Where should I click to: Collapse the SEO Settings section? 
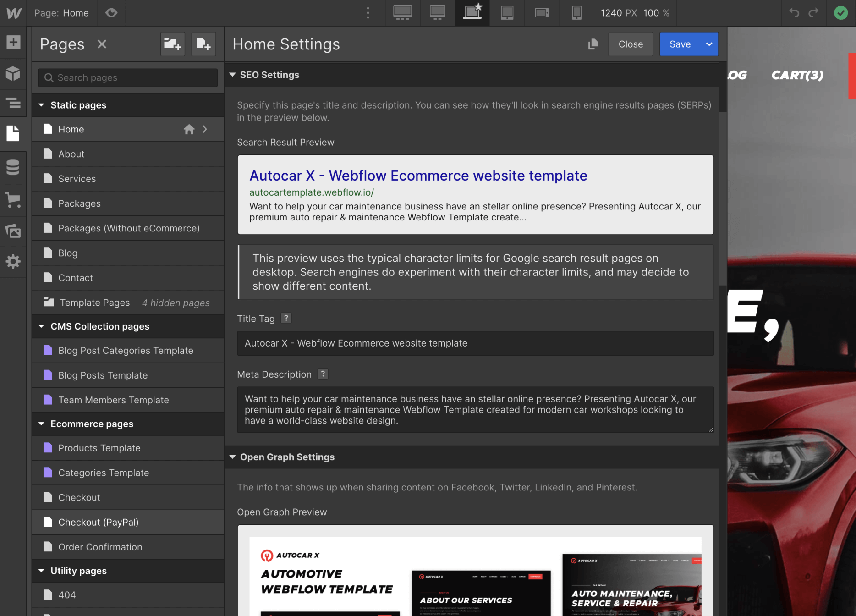[232, 75]
